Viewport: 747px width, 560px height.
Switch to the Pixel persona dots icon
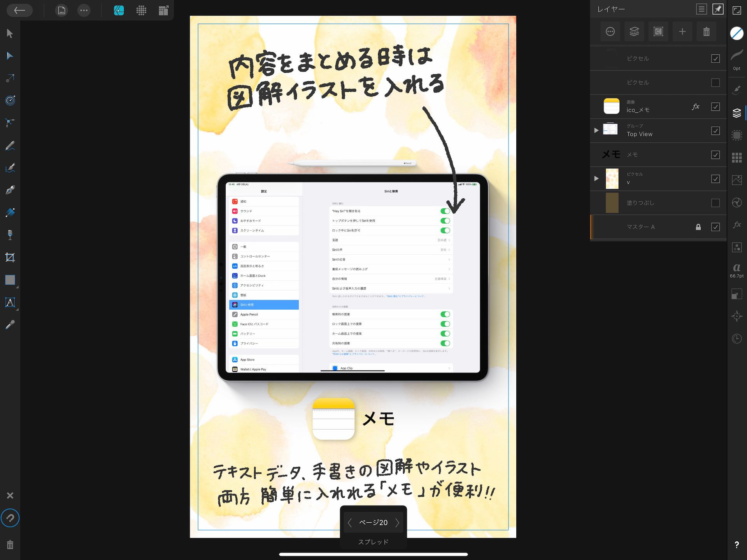(141, 10)
